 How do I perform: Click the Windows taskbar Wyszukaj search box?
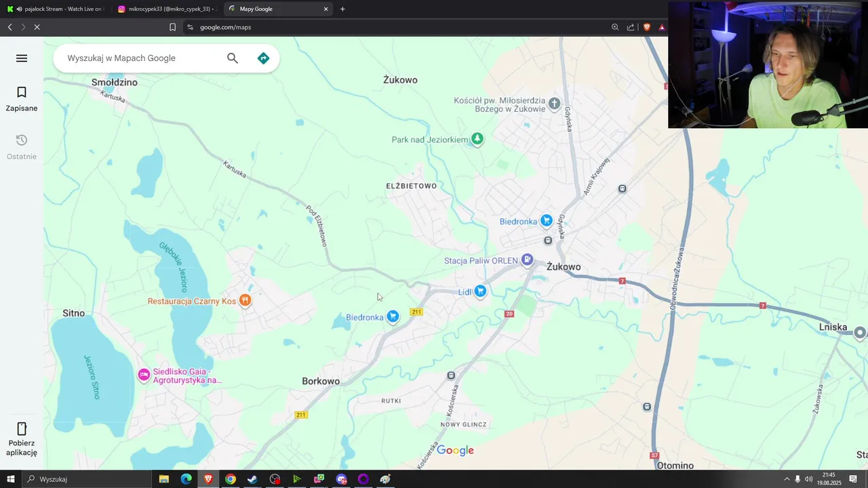(x=86, y=479)
